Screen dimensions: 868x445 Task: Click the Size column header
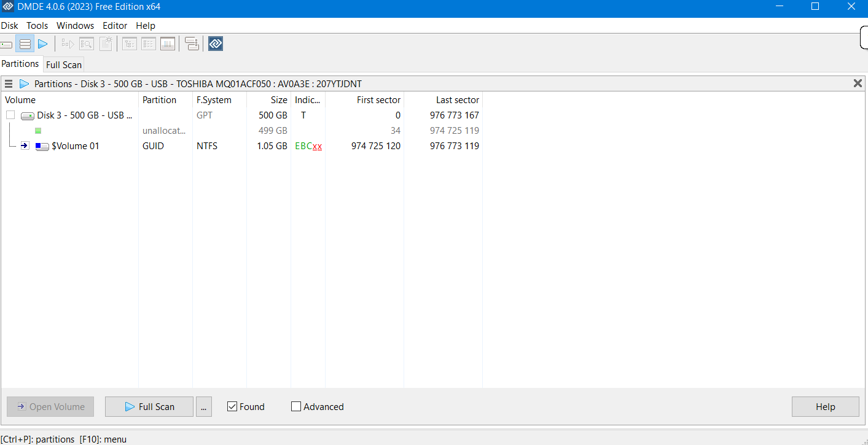[268, 100]
